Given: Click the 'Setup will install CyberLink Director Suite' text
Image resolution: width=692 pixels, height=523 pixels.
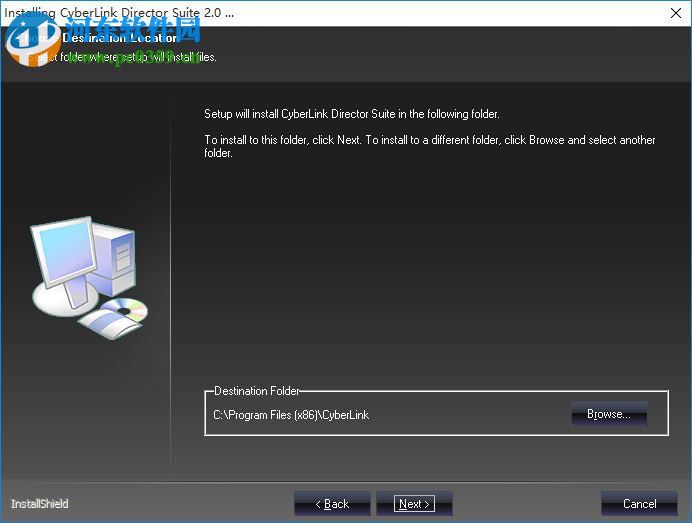Looking at the screenshot, I should 352,114.
